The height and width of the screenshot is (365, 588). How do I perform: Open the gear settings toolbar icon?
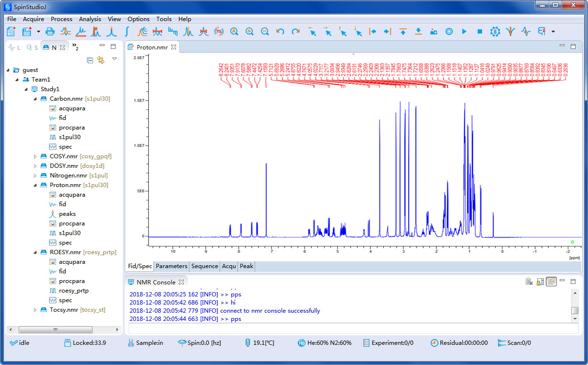pos(495,32)
